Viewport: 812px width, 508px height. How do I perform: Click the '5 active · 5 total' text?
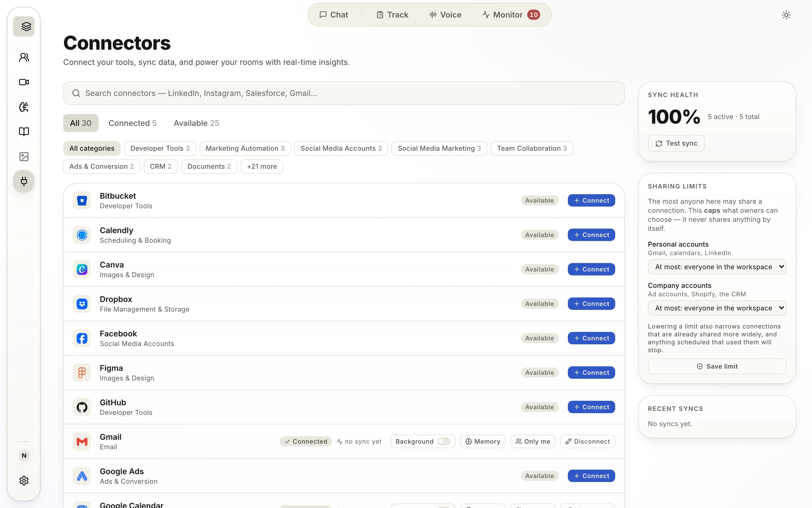click(x=734, y=117)
